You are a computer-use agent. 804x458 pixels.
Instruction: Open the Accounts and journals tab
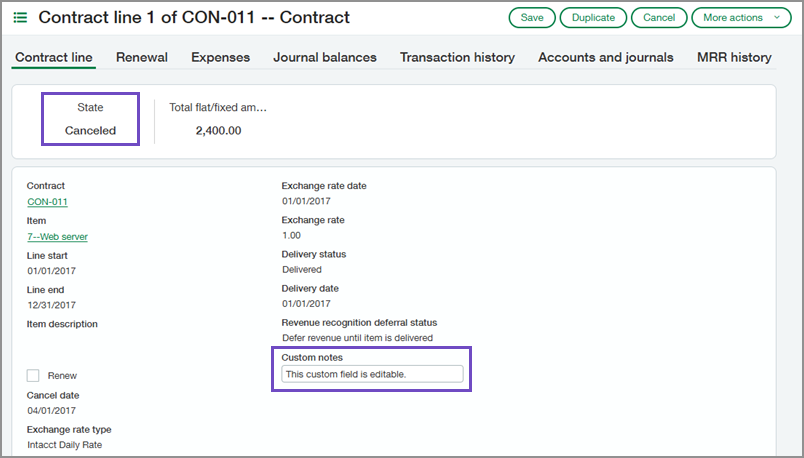606,57
